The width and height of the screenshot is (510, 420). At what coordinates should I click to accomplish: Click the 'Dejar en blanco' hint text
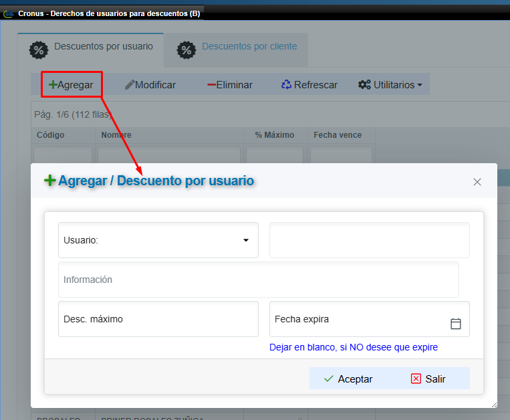point(354,347)
